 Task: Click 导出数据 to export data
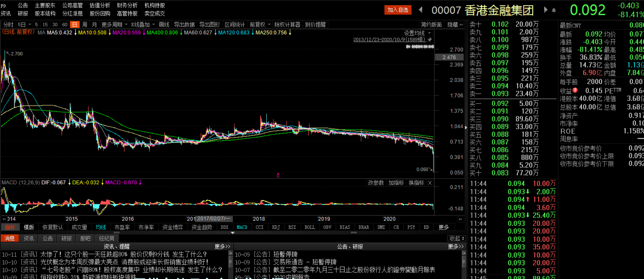(x=184, y=25)
